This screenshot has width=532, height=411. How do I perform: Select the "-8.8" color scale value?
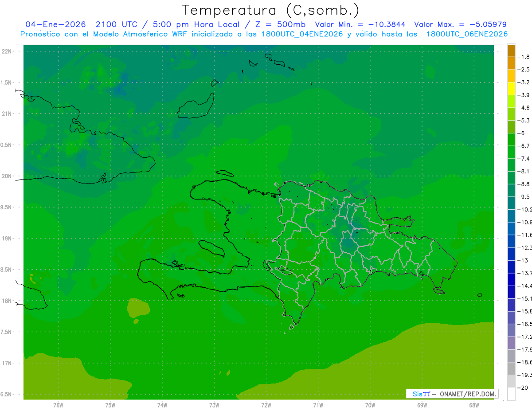[524, 184]
